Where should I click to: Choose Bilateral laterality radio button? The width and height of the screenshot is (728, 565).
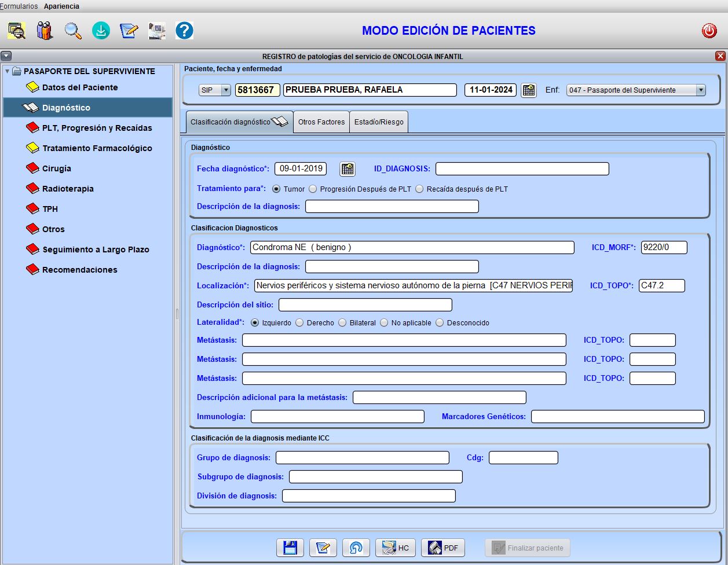[x=342, y=323]
